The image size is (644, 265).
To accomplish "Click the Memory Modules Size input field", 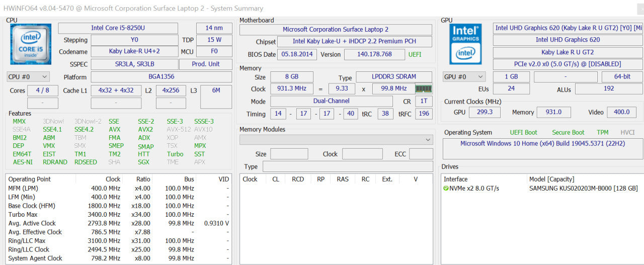I will (289, 154).
